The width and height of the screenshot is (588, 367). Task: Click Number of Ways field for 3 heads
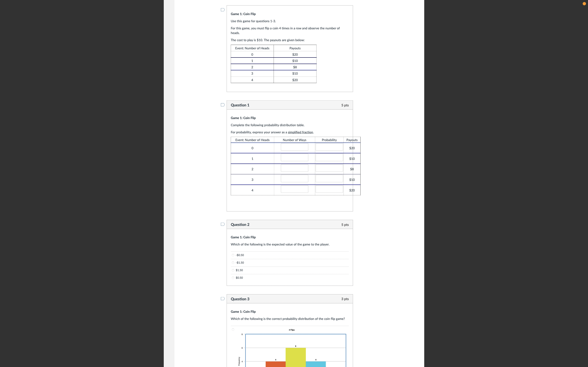tap(294, 179)
